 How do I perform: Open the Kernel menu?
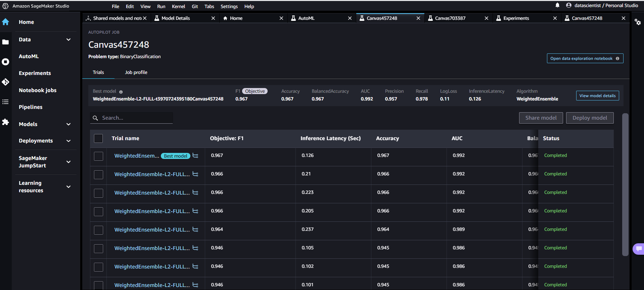[178, 6]
